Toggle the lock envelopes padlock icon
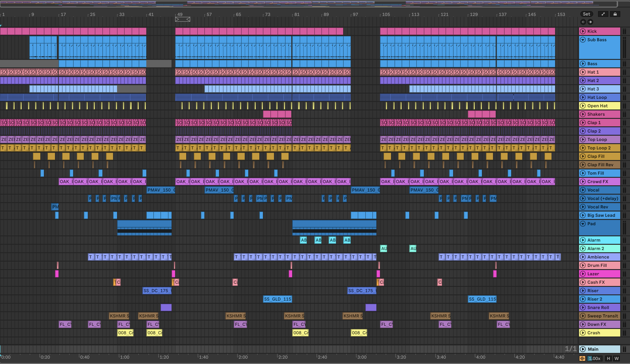 click(615, 14)
